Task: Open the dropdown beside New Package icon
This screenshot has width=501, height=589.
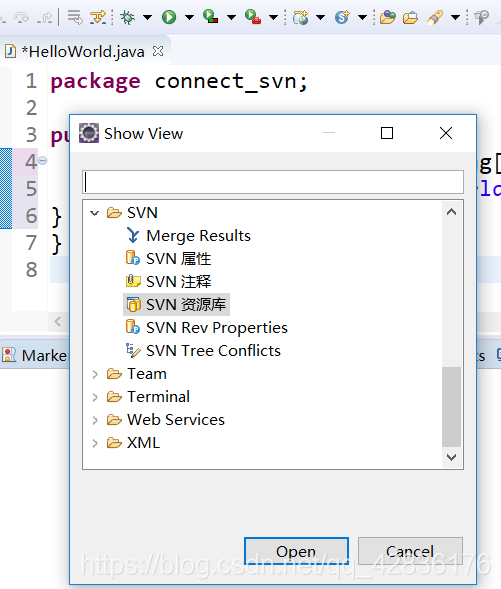Action: point(321,17)
